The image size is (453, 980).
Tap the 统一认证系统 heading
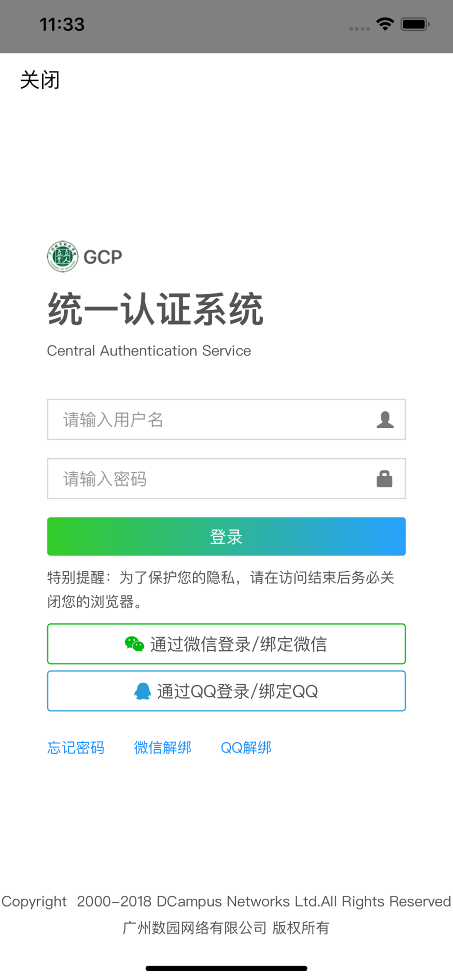tap(155, 309)
